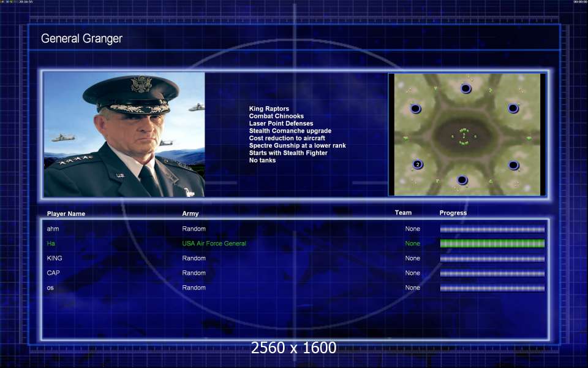Screen dimensions: 588x368
Task: Select player name os
Action: point(50,288)
